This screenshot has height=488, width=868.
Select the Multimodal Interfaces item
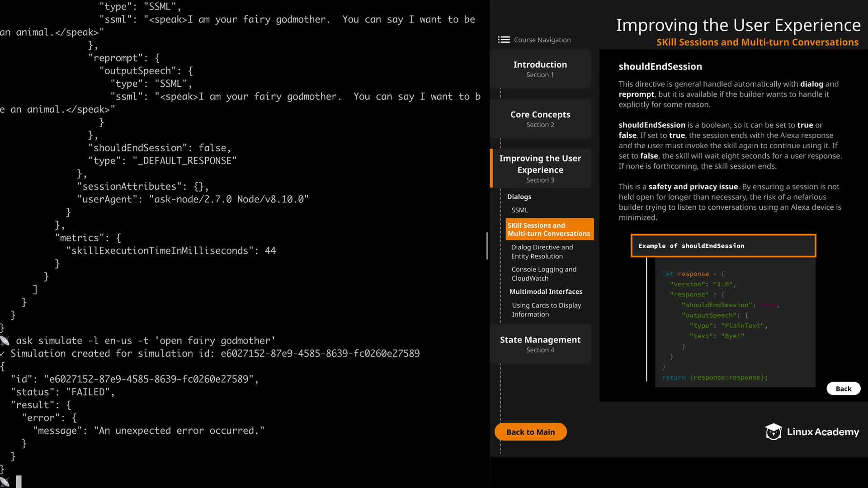[x=546, y=292]
